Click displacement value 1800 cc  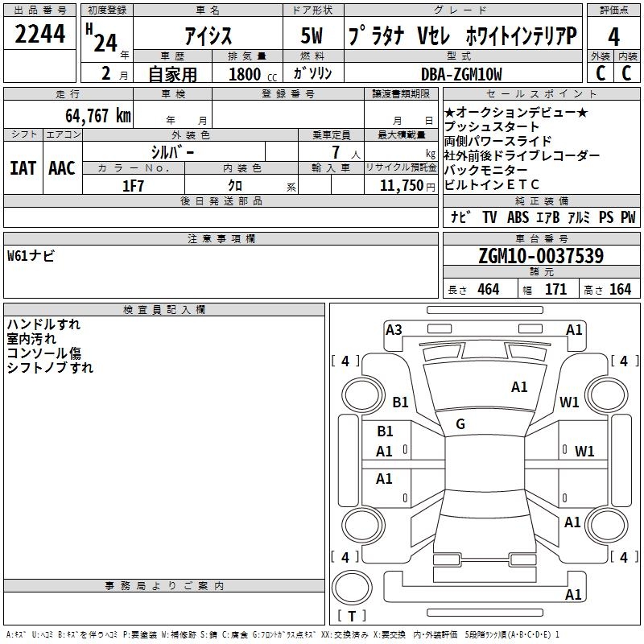253,74
